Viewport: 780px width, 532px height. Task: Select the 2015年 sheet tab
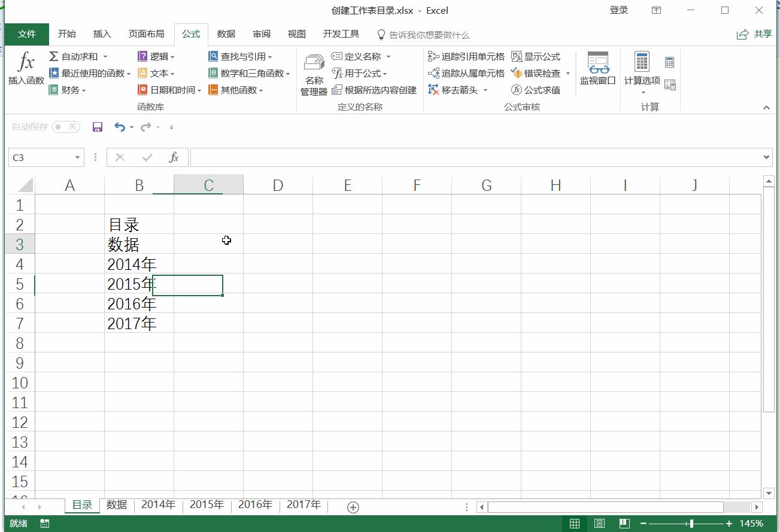point(207,505)
